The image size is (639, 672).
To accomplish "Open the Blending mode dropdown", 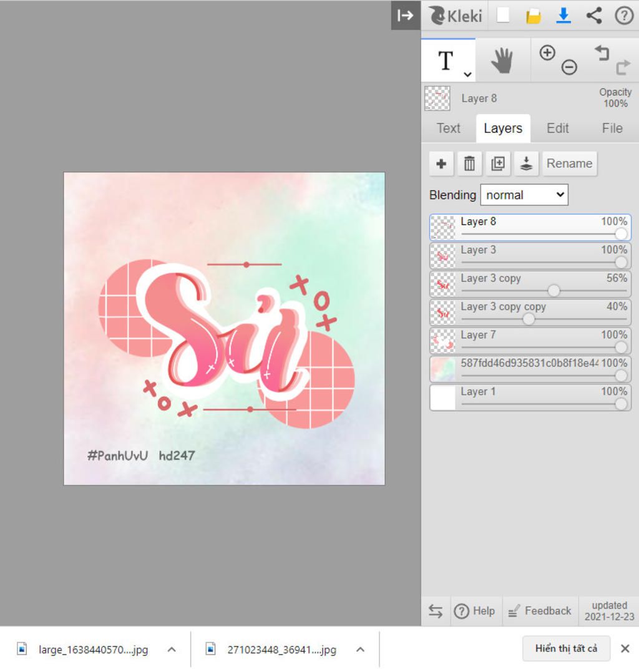I will coord(524,195).
